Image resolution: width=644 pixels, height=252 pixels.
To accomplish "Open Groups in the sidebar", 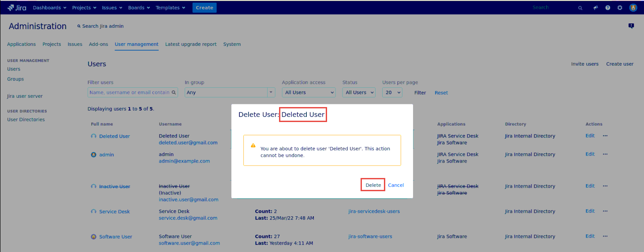I will click(15, 79).
